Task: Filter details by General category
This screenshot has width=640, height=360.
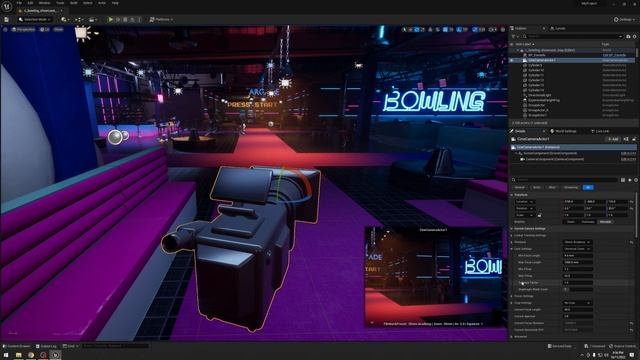Action: pos(520,187)
